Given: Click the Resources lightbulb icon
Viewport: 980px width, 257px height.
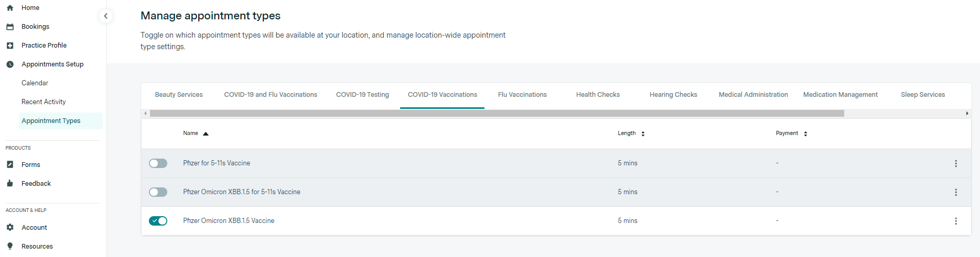Looking at the screenshot, I should click(x=10, y=247).
